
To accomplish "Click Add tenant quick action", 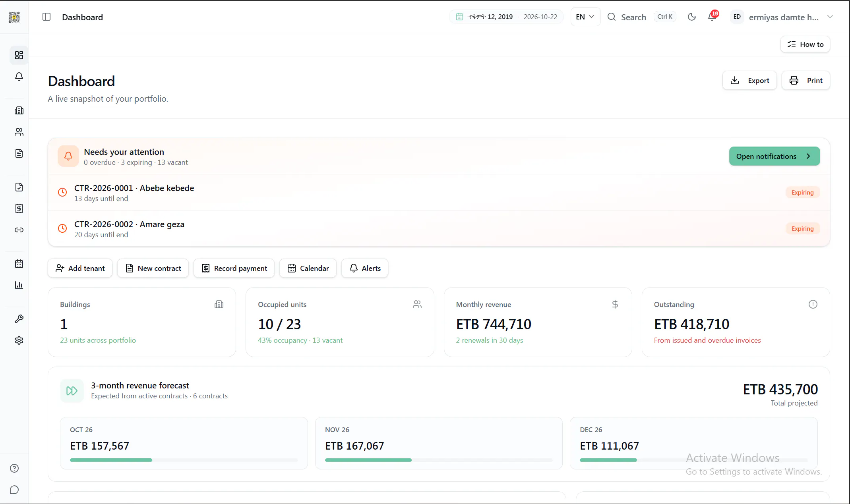I will (x=80, y=268).
